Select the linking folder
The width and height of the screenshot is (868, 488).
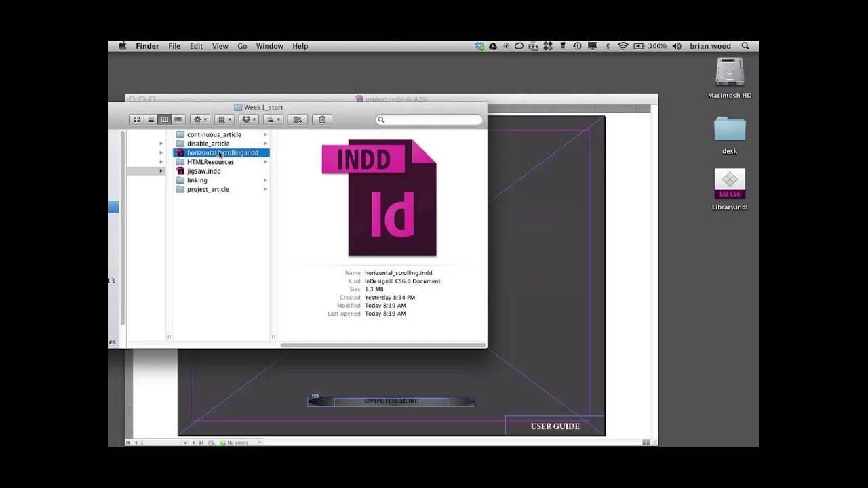(x=221, y=180)
